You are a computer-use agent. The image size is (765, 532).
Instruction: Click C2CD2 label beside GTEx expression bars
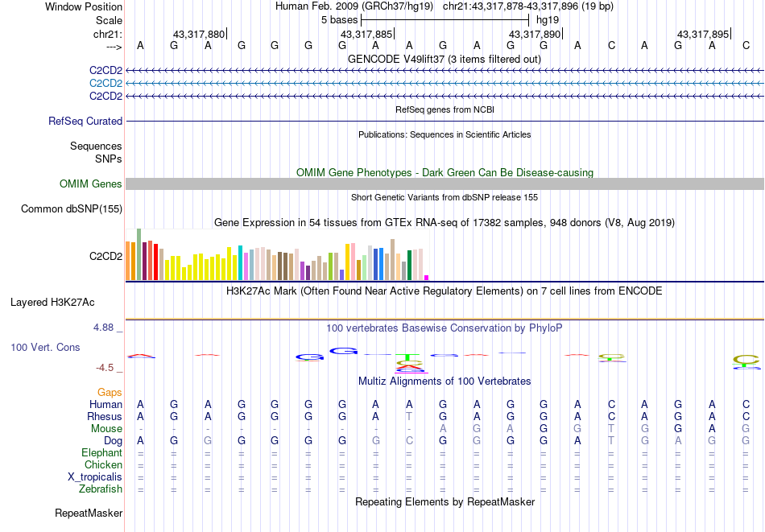pyautogui.click(x=105, y=256)
